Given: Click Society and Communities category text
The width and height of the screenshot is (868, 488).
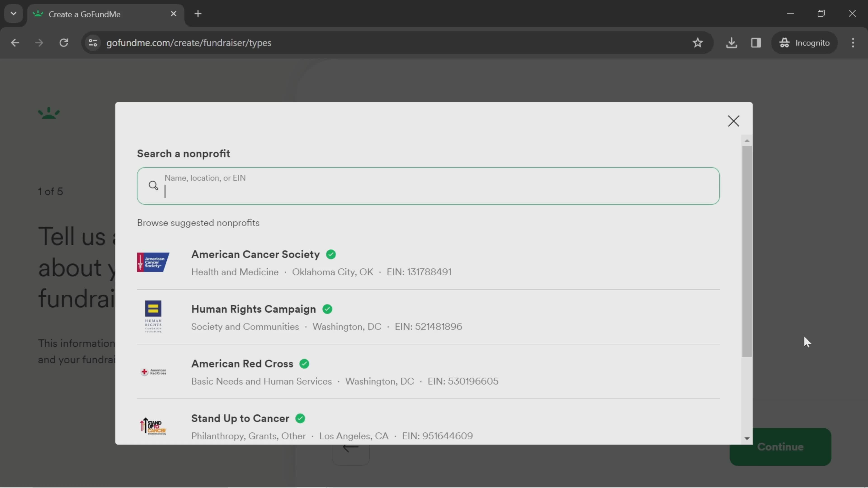Looking at the screenshot, I should pos(245,327).
